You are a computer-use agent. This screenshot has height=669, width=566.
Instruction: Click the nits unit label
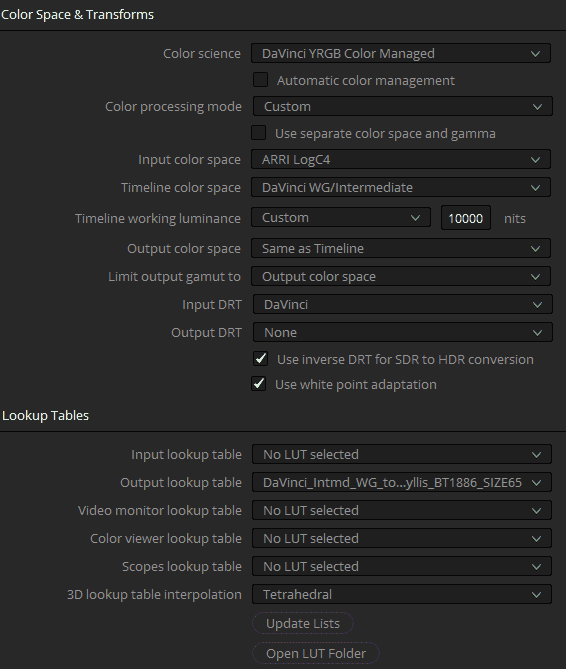click(515, 218)
